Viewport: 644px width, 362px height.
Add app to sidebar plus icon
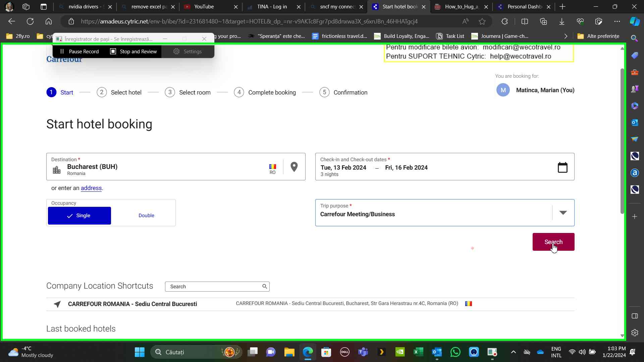[x=635, y=217]
